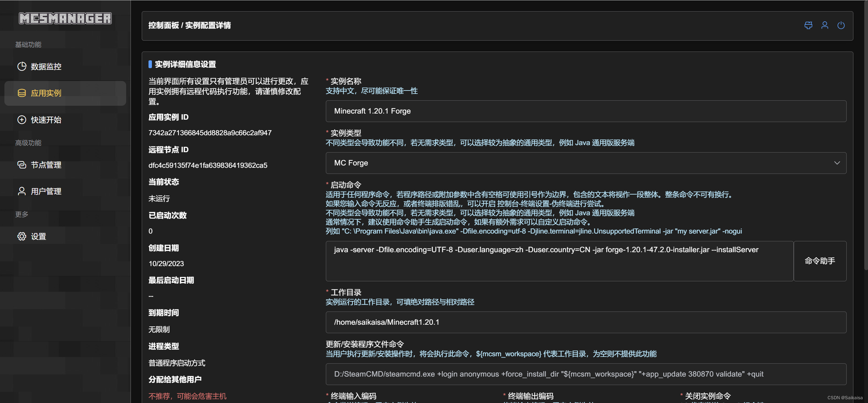This screenshot has height=403, width=868.
Task: Click the power logout icon
Action: 841,25
